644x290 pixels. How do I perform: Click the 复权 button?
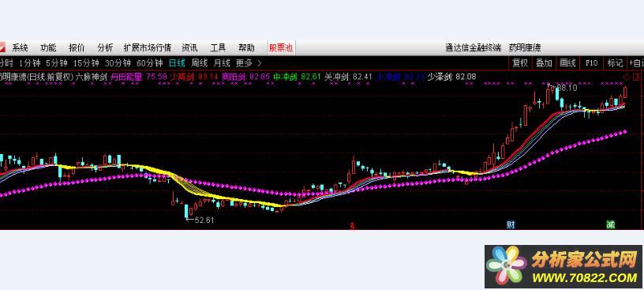pyautogui.click(x=520, y=63)
